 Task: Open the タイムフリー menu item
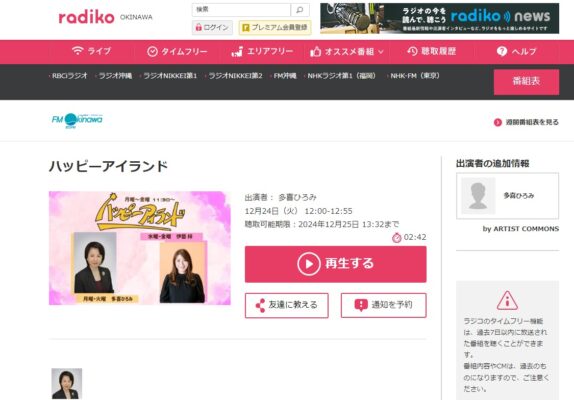pos(177,52)
